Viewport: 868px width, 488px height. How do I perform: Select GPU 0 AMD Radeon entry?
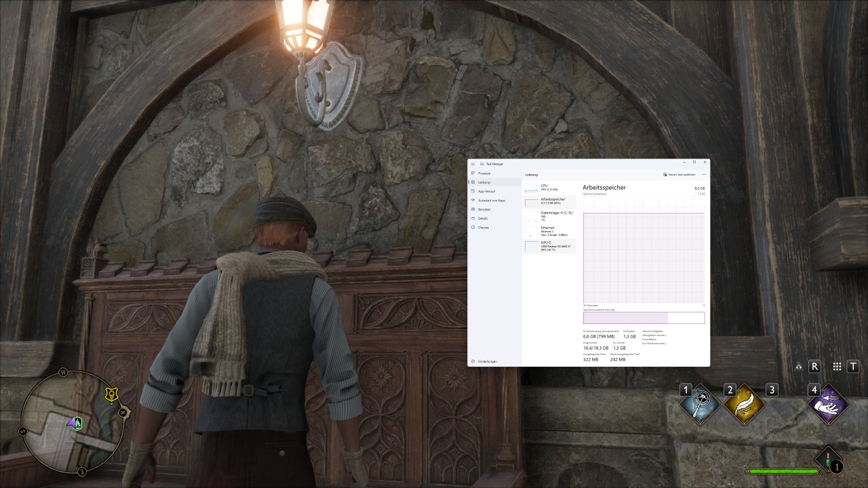click(550, 246)
